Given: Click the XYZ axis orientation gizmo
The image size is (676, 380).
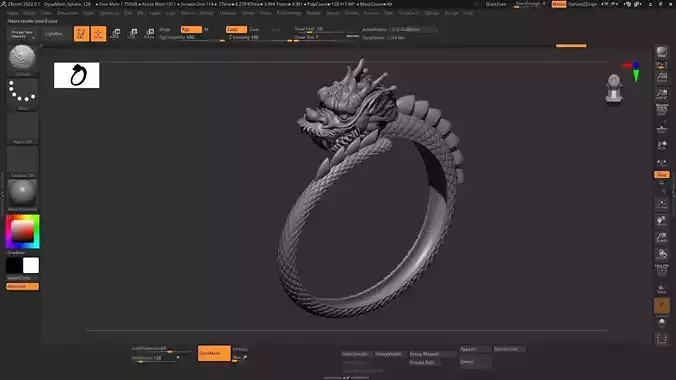Looking at the screenshot, I should [x=633, y=71].
